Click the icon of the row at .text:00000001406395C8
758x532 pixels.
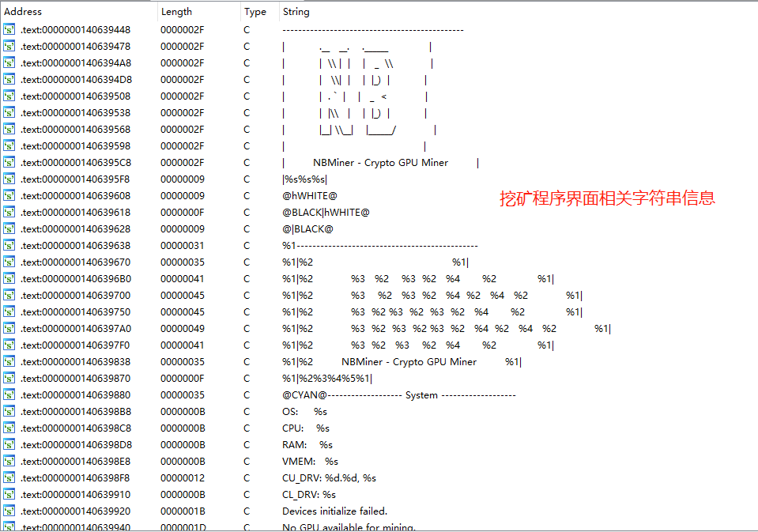(x=9, y=163)
